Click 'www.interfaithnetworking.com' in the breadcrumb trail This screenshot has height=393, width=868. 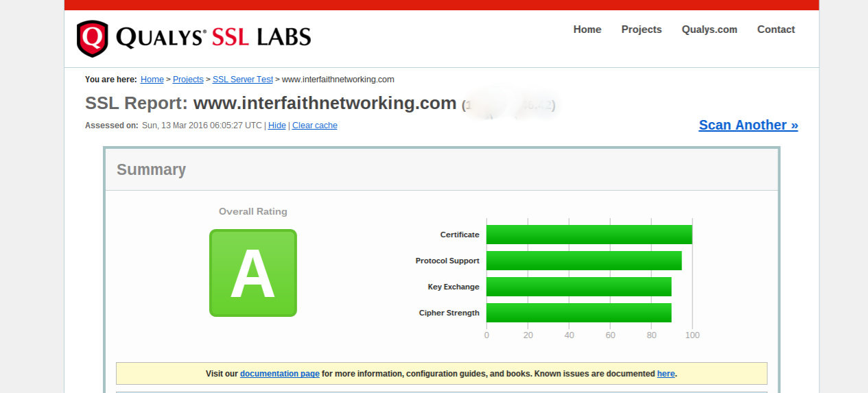(x=338, y=80)
